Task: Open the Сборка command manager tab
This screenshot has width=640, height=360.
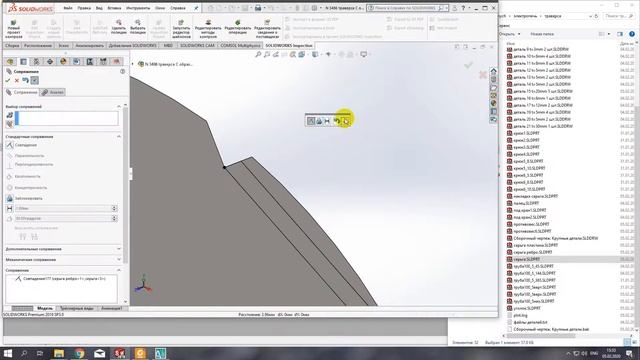Action: 12,46
